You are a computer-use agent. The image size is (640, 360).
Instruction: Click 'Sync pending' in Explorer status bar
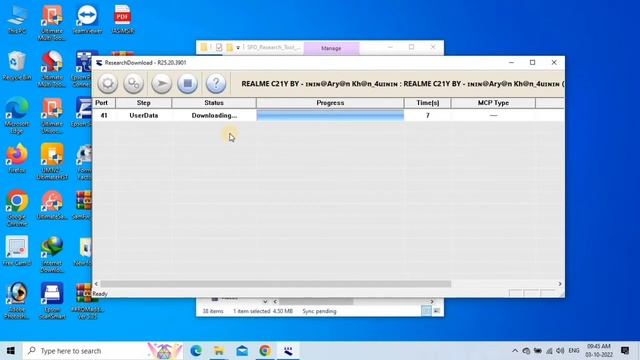point(319,311)
